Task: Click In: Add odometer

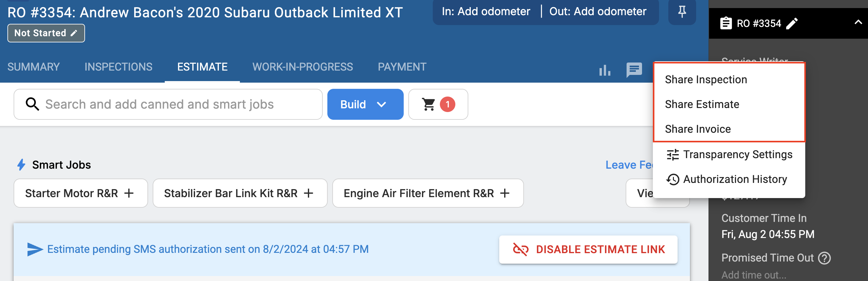Action: coord(486,11)
